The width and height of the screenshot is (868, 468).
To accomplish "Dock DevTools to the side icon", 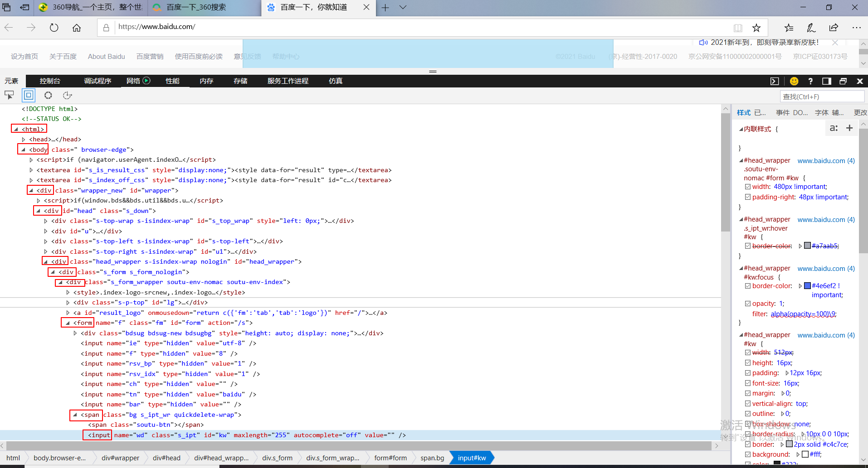I will (827, 81).
